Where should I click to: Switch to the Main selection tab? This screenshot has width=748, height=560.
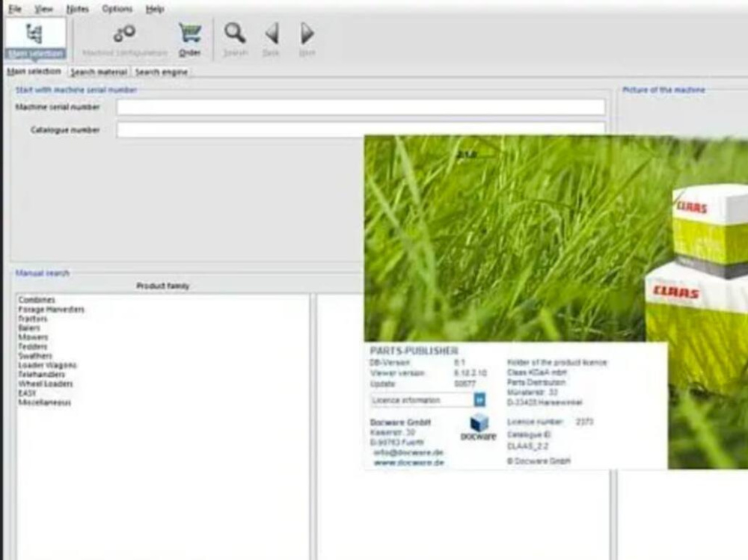pos(34,71)
